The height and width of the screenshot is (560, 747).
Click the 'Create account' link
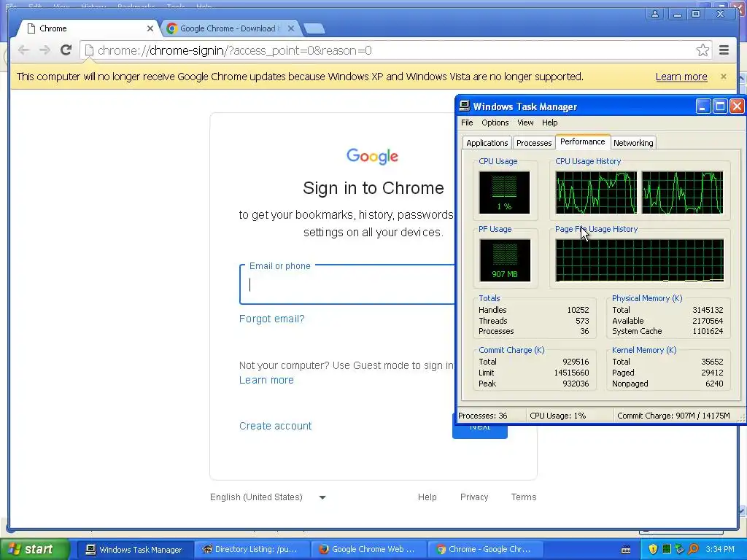pos(275,426)
